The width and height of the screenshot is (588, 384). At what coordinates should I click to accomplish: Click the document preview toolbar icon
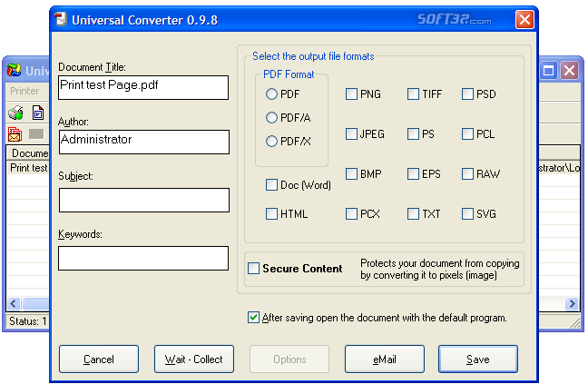click(x=38, y=113)
